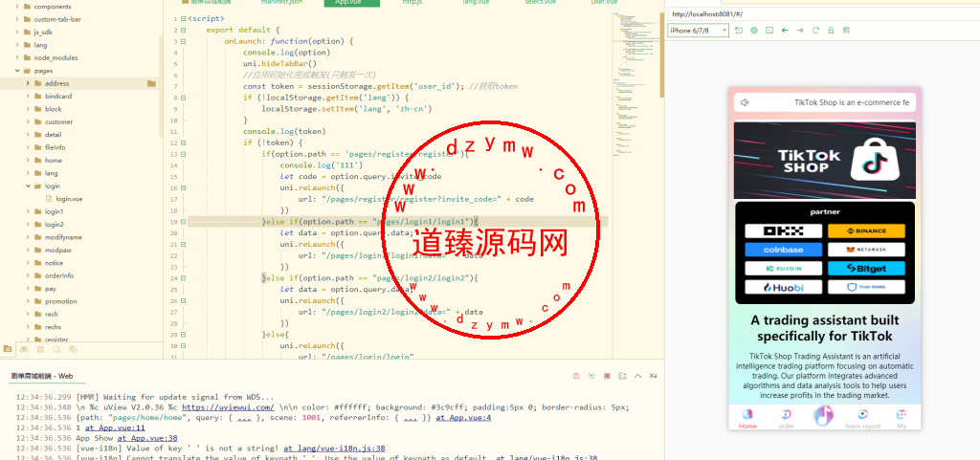Toggle console scroll lock icon
The image size is (980, 460).
(x=576, y=376)
